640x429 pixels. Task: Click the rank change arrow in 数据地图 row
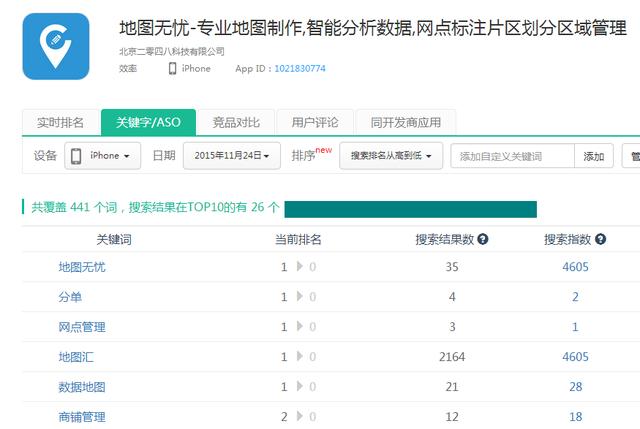coord(300,386)
